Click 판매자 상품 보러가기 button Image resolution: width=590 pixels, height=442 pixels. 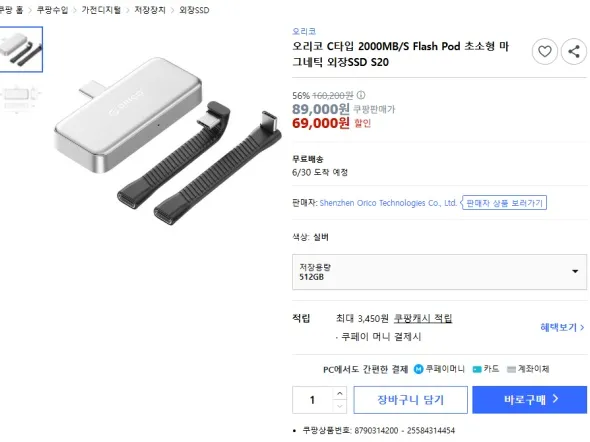[504, 203]
